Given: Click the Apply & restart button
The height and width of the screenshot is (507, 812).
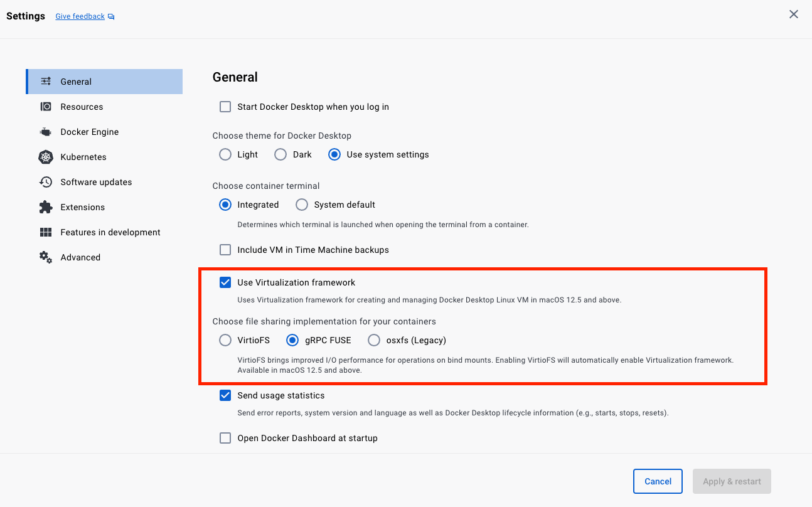Looking at the screenshot, I should point(731,481).
